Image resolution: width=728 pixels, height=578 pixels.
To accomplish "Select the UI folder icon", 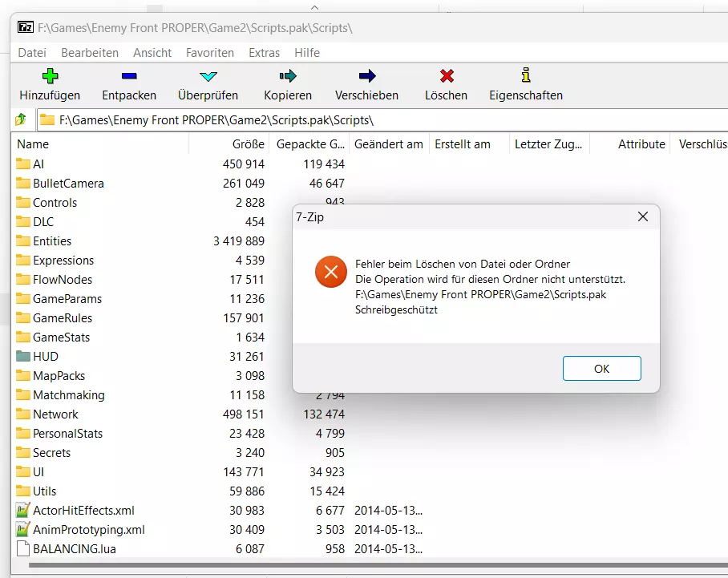I will (x=22, y=471).
